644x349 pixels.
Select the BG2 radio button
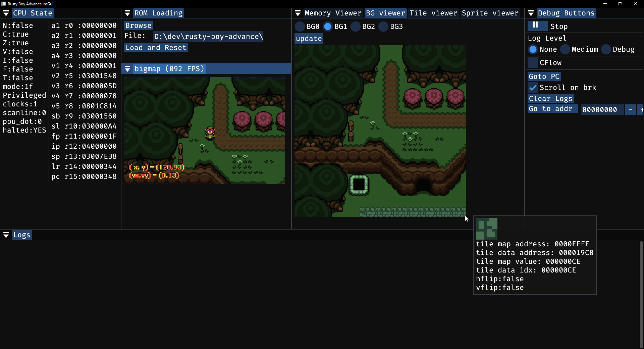pyautogui.click(x=356, y=27)
